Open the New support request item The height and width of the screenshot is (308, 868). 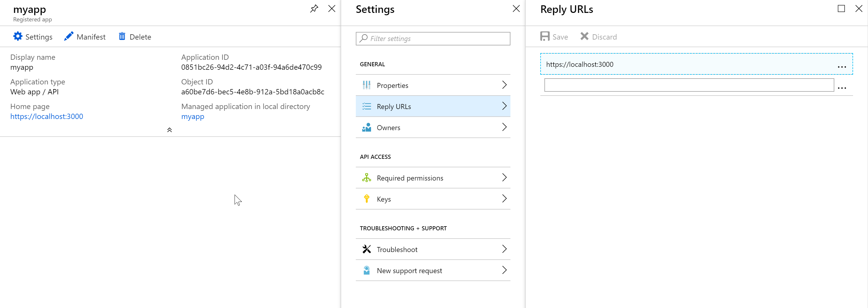tap(433, 270)
